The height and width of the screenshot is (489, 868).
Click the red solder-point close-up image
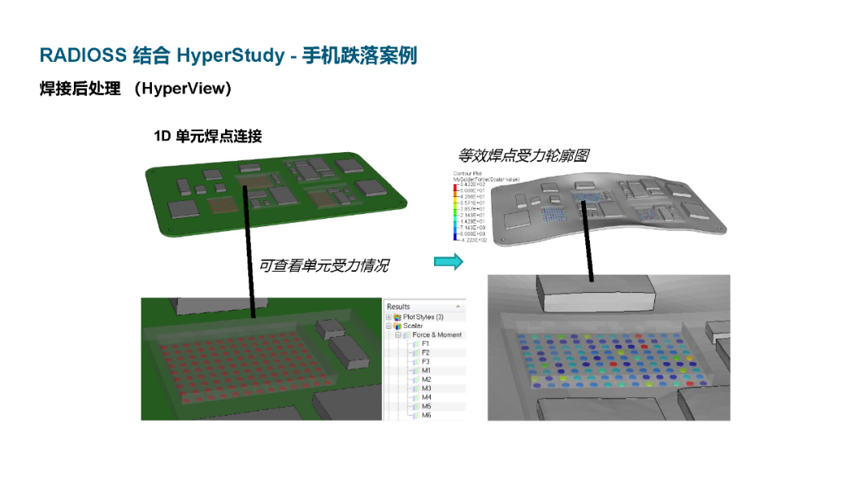261,359
